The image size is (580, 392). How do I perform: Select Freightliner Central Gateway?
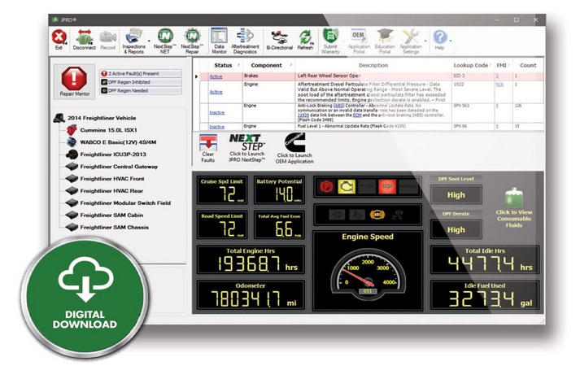(119, 167)
